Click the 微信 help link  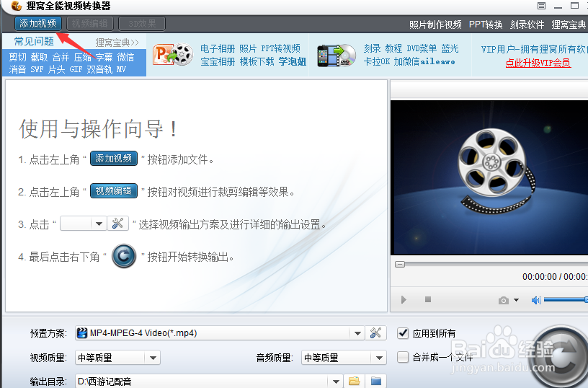[x=125, y=57]
